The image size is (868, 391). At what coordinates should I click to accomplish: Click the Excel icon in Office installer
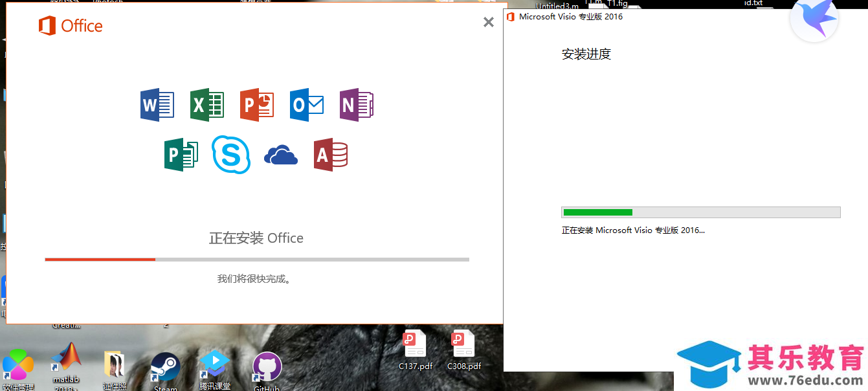pyautogui.click(x=207, y=105)
